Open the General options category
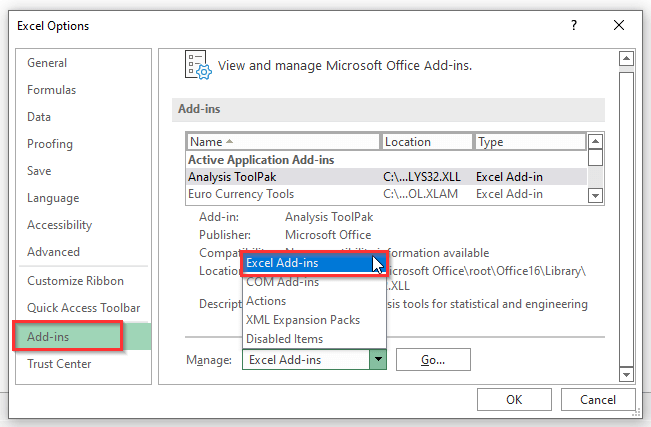This screenshot has width=651, height=427. (47, 63)
